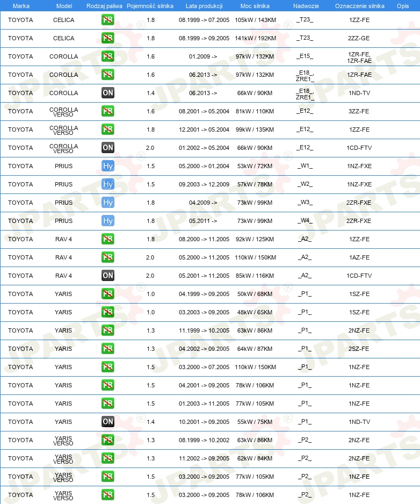This screenshot has height=504, width=420.
Task: Click the Opis column header
Action: pyautogui.click(x=403, y=6)
